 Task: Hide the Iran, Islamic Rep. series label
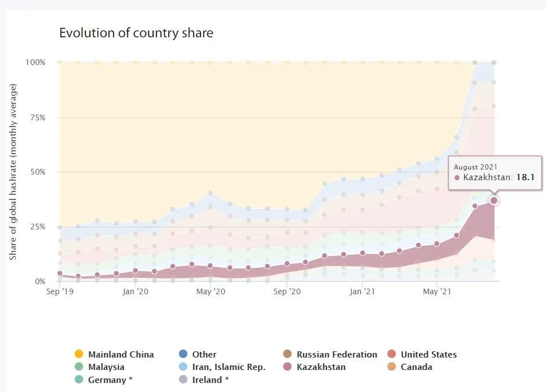pyautogui.click(x=229, y=367)
